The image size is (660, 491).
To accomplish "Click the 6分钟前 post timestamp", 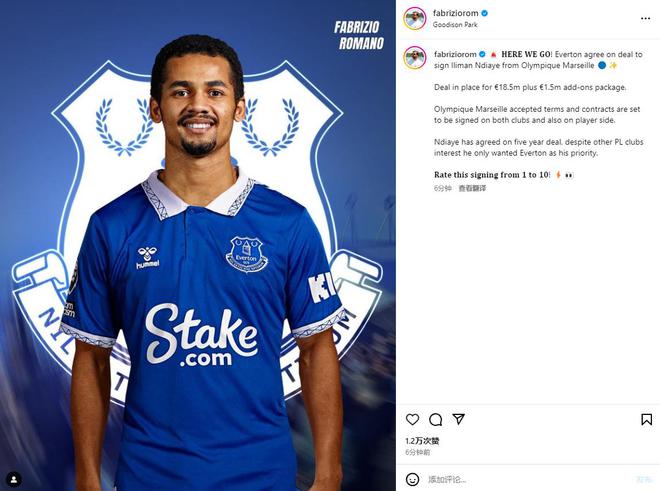I will (x=417, y=452).
